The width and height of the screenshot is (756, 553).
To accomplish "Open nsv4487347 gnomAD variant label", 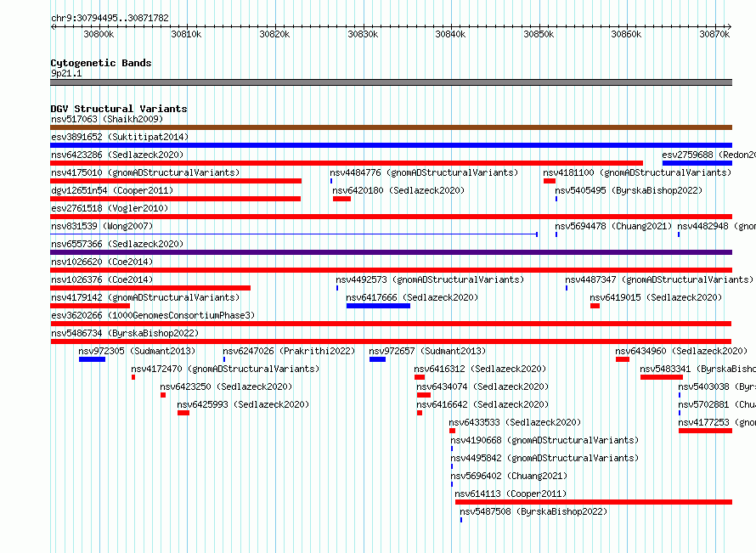I will click(x=659, y=279).
